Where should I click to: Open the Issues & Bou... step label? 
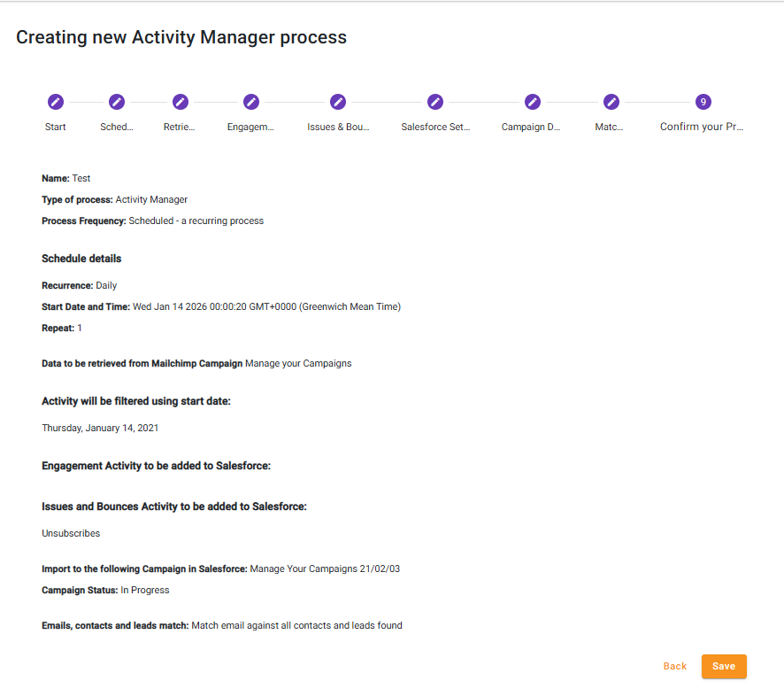[338, 127]
